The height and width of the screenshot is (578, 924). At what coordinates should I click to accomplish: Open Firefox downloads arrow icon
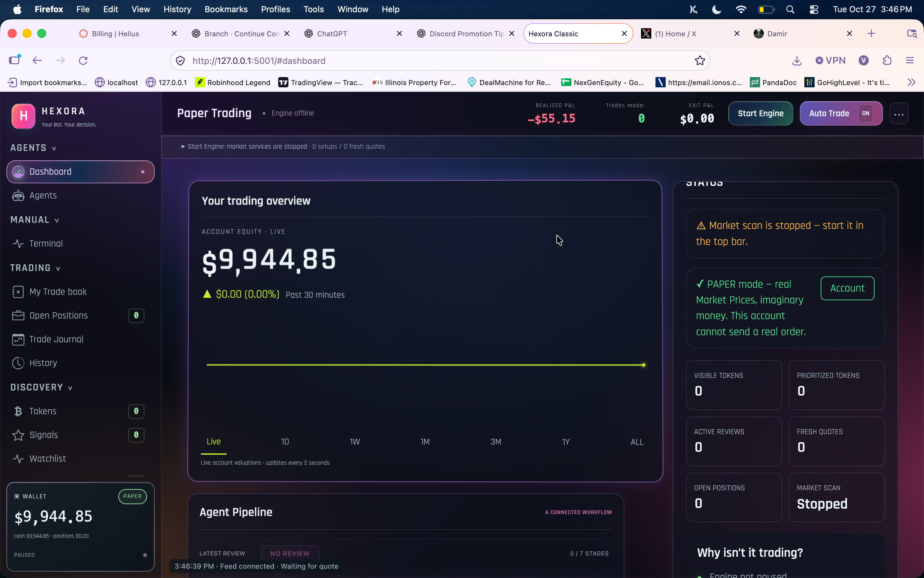click(x=797, y=60)
